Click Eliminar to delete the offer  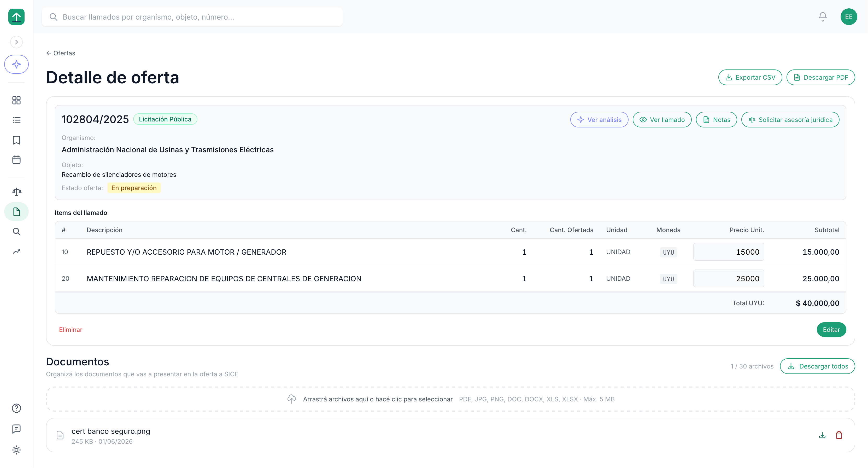71,330
